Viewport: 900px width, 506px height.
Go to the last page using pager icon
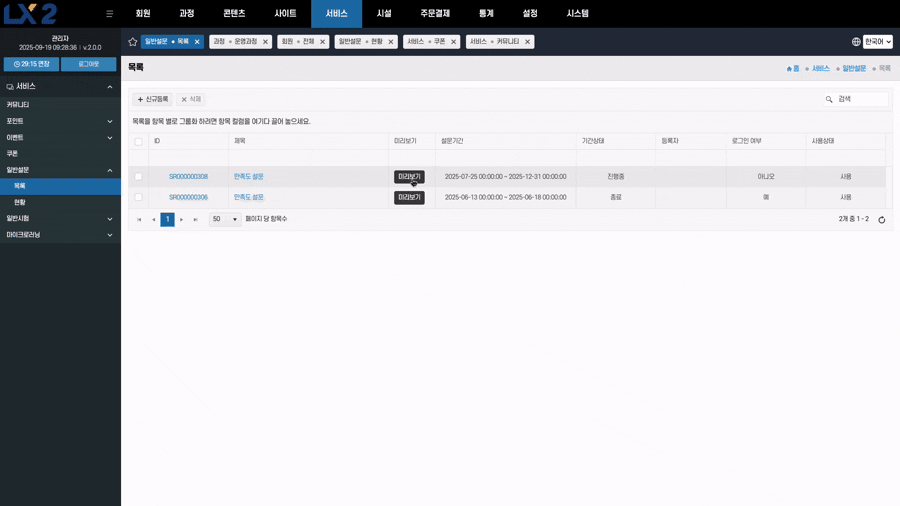(195, 220)
